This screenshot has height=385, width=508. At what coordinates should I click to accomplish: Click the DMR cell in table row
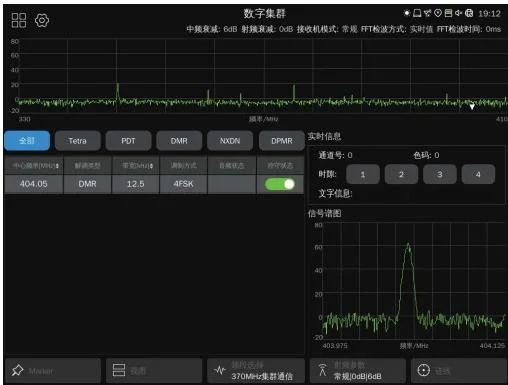(x=87, y=184)
